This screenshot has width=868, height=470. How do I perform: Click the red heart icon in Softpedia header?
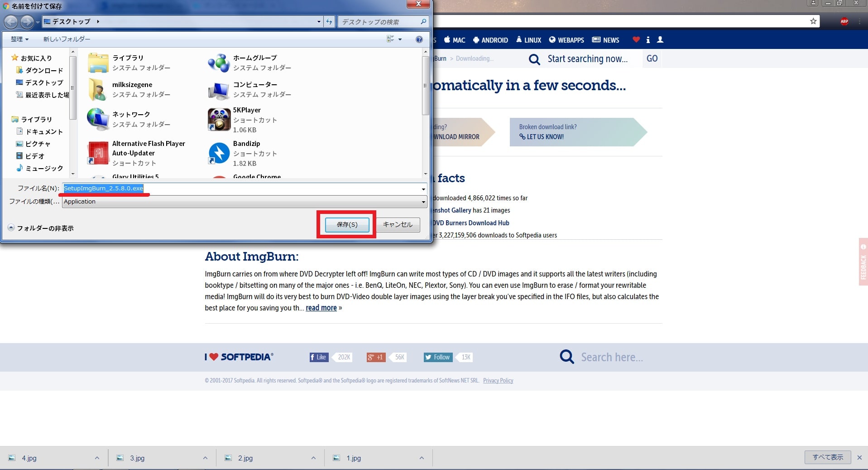point(636,39)
